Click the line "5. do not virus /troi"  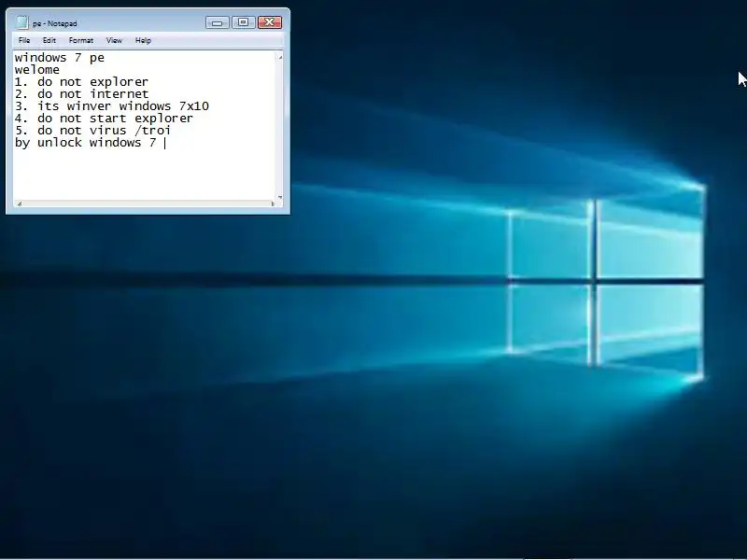click(92, 131)
